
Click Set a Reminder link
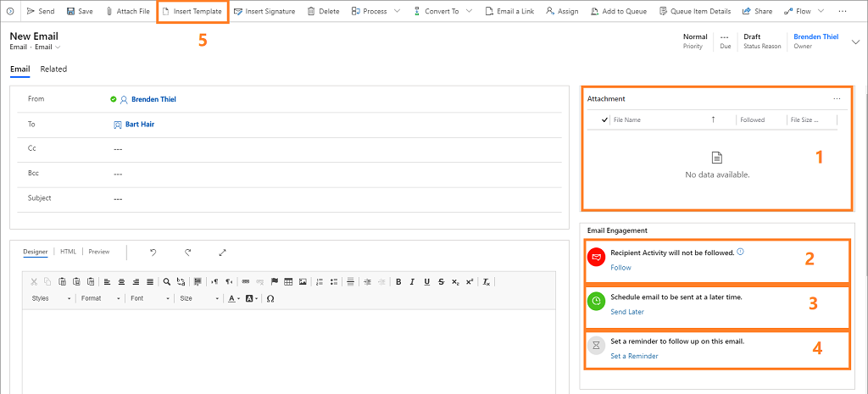[x=634, y=356]
